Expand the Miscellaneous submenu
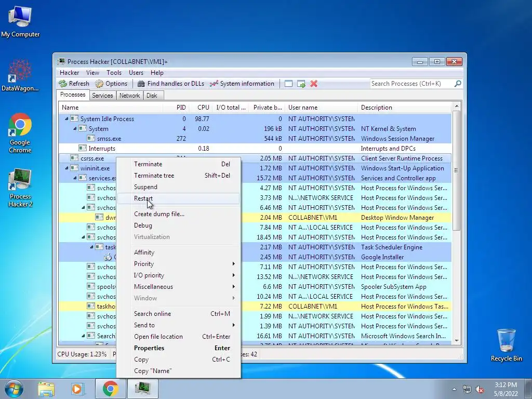 click(x=179, y=287)
